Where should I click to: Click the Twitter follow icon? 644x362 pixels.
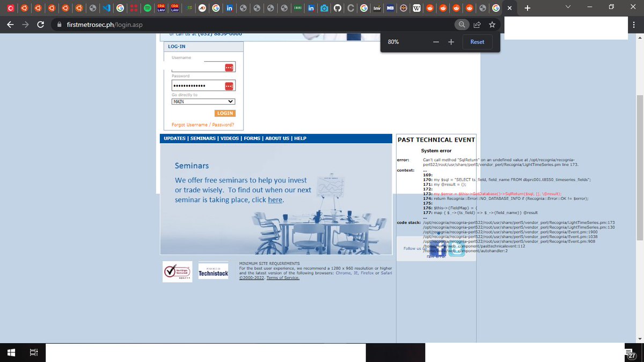pyautogui.click(x=457, y=249)
